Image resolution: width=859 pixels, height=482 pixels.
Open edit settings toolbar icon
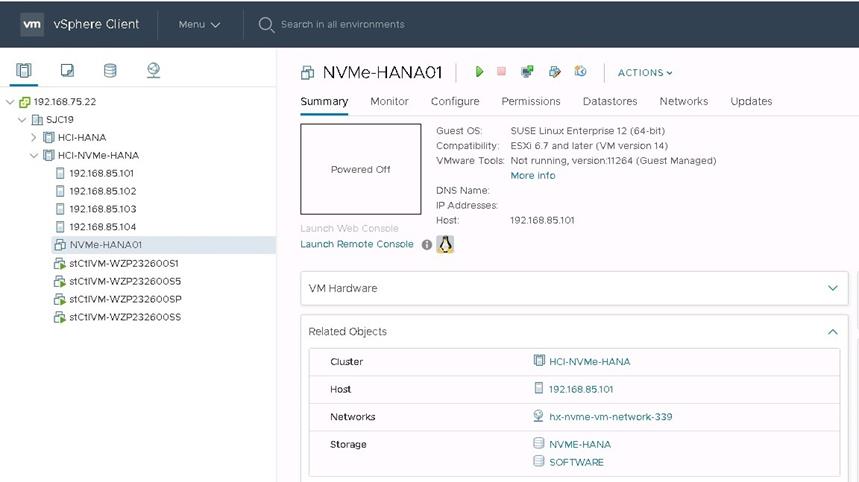tap(554, 72)
